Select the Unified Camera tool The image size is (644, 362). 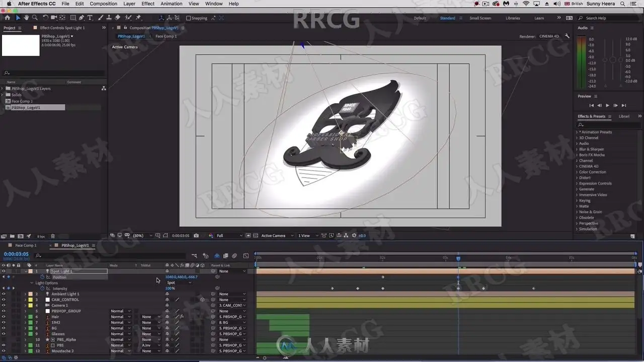point(54,18)
